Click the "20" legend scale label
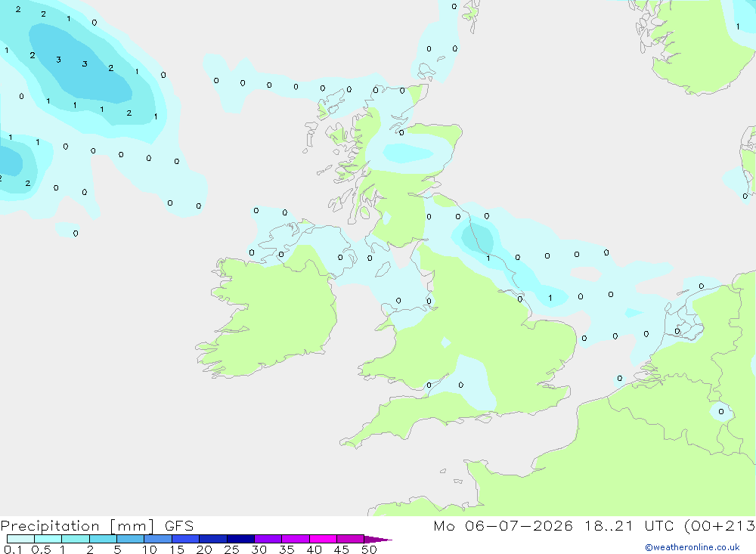The height and width of the screenshot is (554, 756). click(204, 549)
